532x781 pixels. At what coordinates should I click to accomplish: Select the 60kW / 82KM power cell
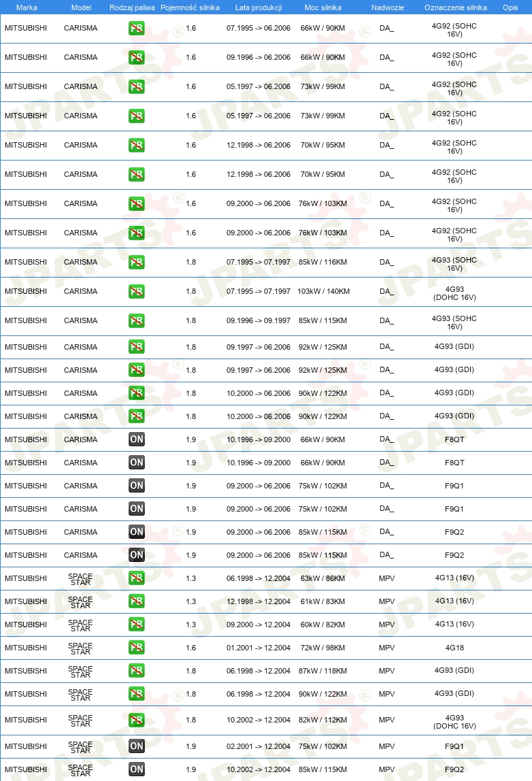pyautogui.click(x=322, y=625)
